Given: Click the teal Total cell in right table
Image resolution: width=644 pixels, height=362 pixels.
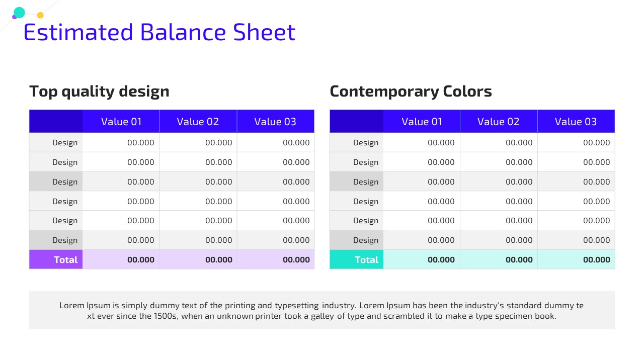Looking at the screenshot, I should coord(356,259).
